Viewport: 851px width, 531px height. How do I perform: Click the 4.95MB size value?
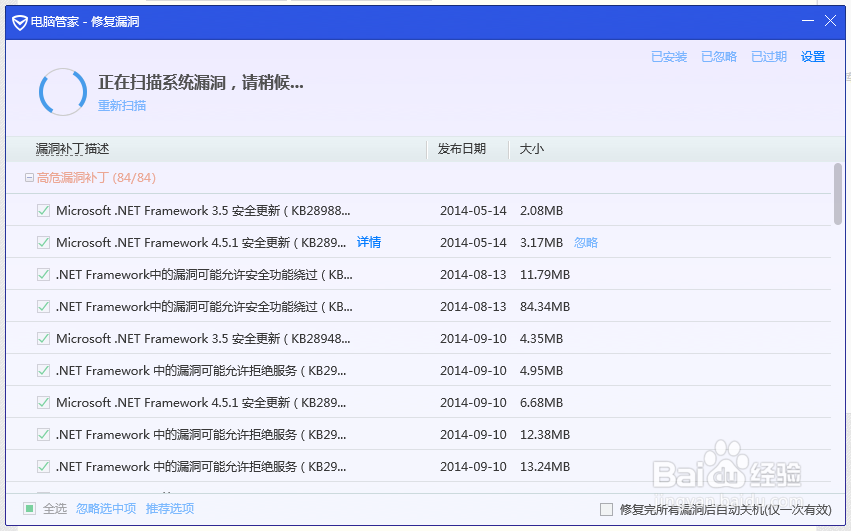[541, 370]
